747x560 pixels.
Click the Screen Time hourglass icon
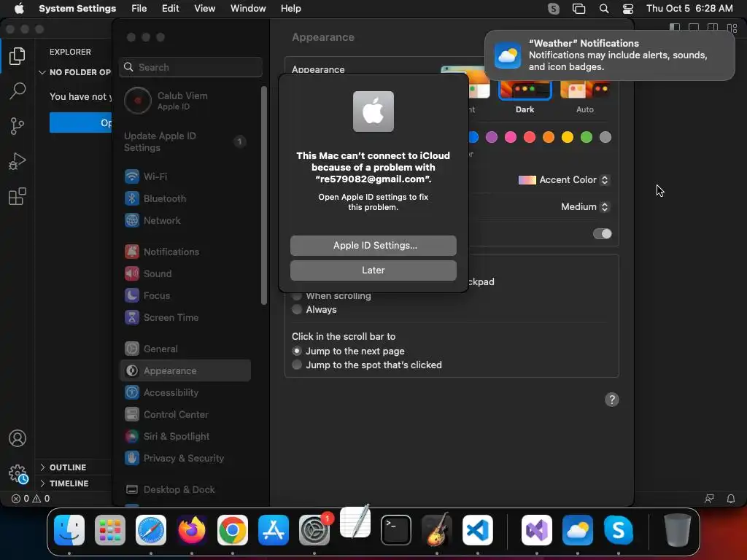tap(132, 318)
